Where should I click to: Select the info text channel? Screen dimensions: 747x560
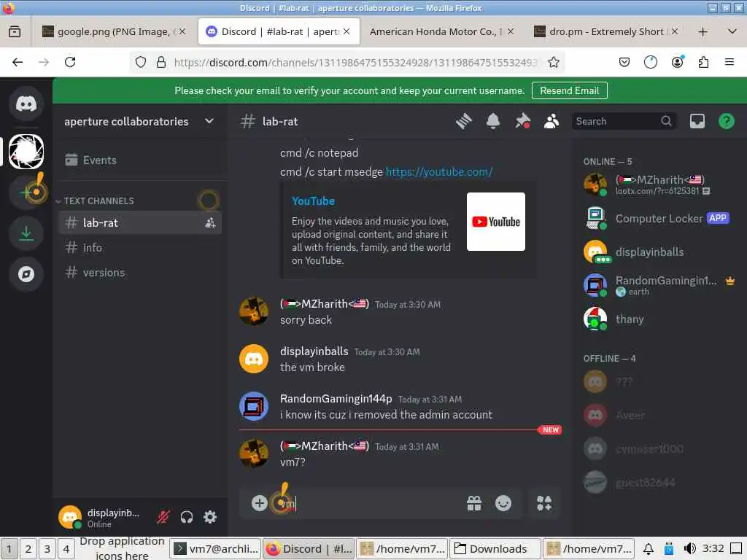(141, 248)
